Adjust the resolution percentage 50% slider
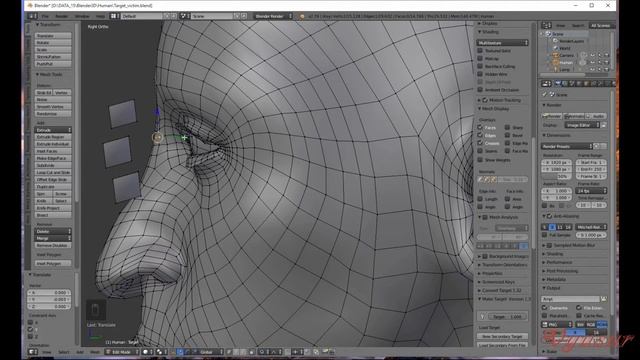 pos(556,176)
